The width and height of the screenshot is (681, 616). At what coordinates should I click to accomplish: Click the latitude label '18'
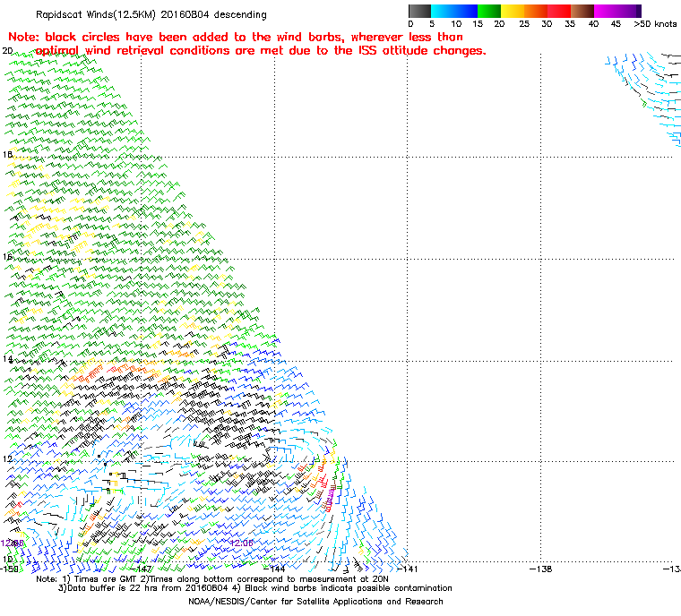pyautogui.click(x=7, y=155)
